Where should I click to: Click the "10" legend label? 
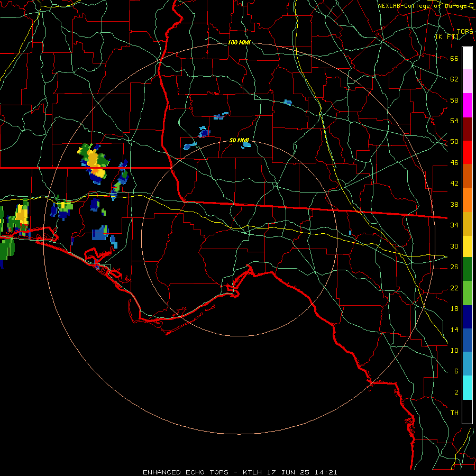[454, 351]
